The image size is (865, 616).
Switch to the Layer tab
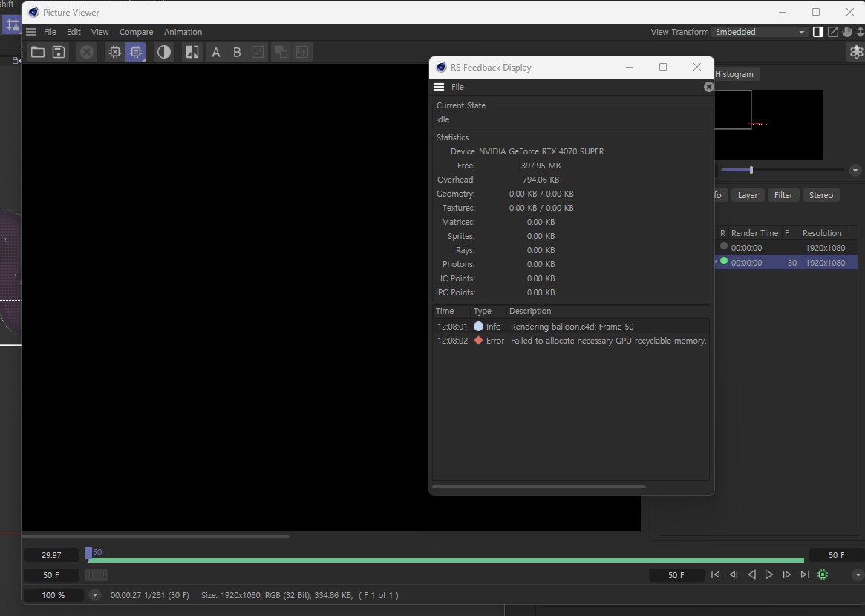point(748,195)
